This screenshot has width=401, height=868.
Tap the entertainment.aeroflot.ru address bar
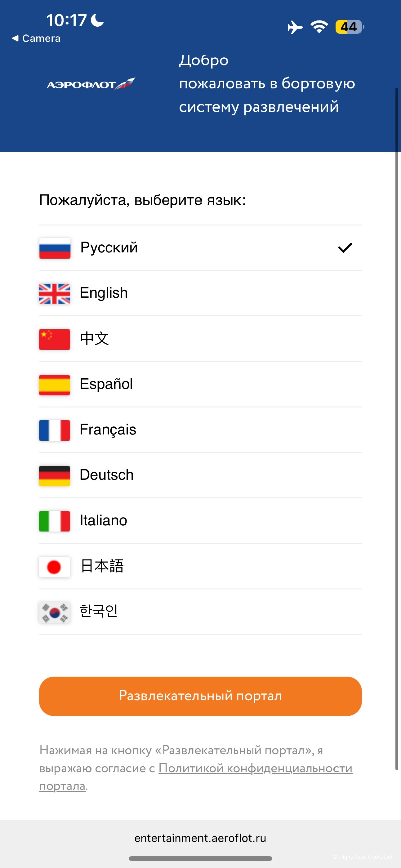click(x=200, y=838)
